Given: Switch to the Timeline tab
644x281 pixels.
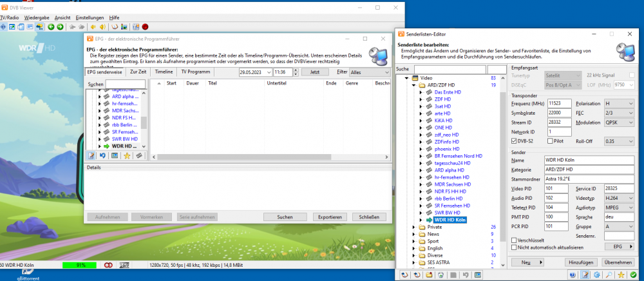Looking at the screenshot, I should [164, 72].
